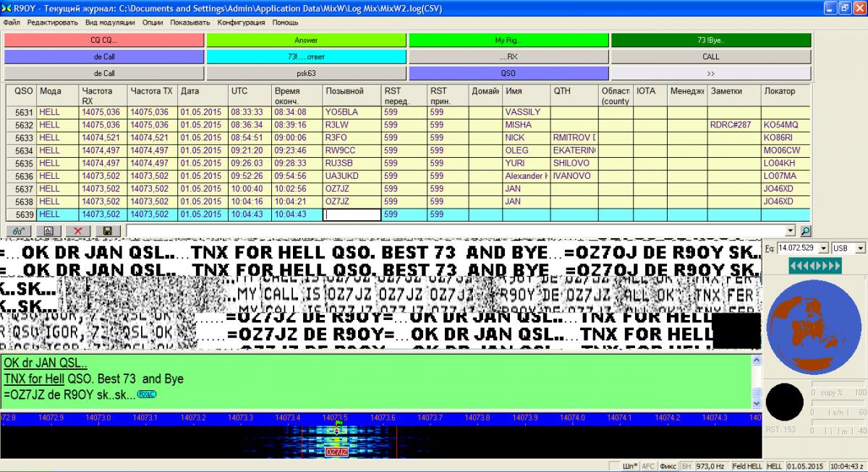
Task: Click the empty Позывной callsign input field
Action: point(352,215)
